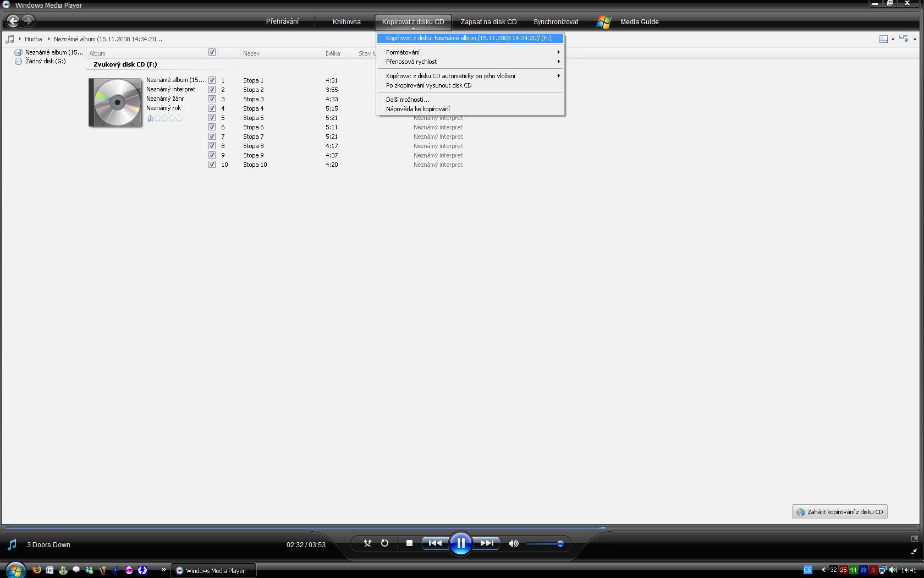924x578 pixels.
Task: Stop the playback
Action: click(409, 543)
